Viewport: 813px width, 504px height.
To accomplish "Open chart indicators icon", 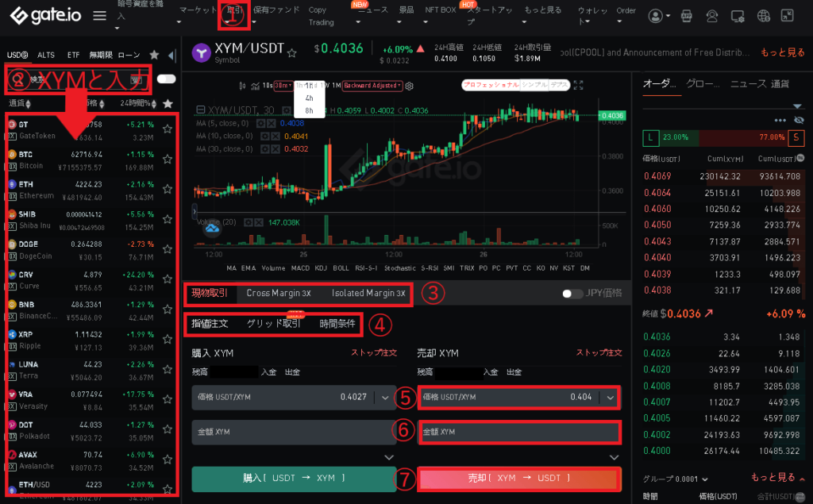I will pos(255,86).
